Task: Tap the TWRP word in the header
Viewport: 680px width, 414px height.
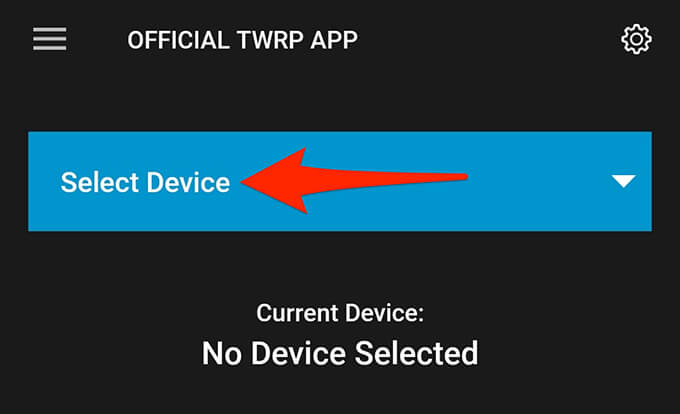Action: click(x=270, y=40)
